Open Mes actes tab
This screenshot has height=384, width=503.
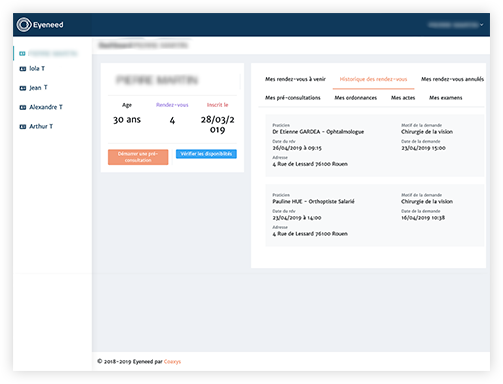click(403, 98)
